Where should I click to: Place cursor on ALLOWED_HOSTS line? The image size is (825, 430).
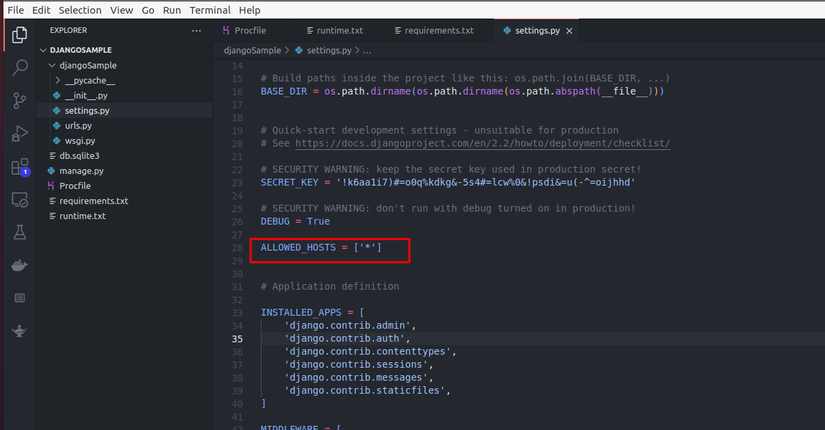point(321,247)
